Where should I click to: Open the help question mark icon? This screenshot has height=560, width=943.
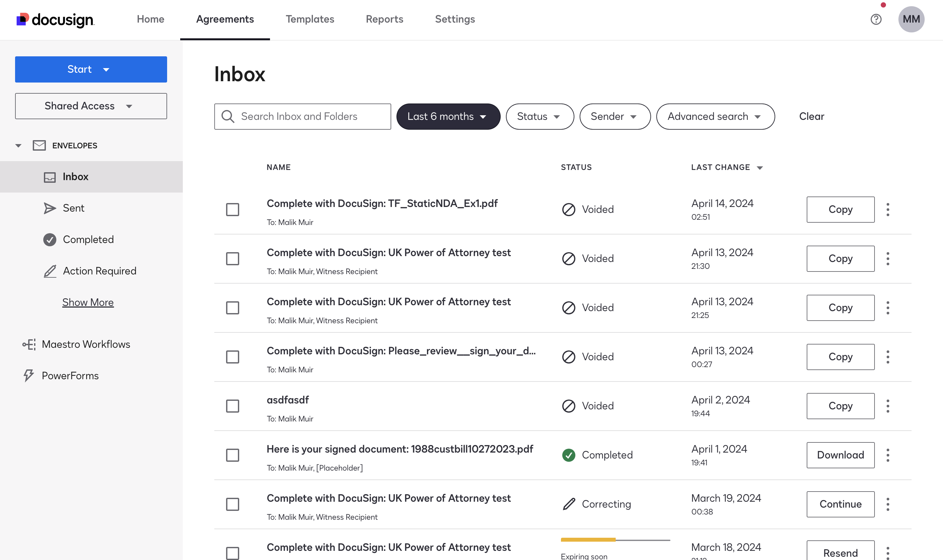[x=876, y=19]
